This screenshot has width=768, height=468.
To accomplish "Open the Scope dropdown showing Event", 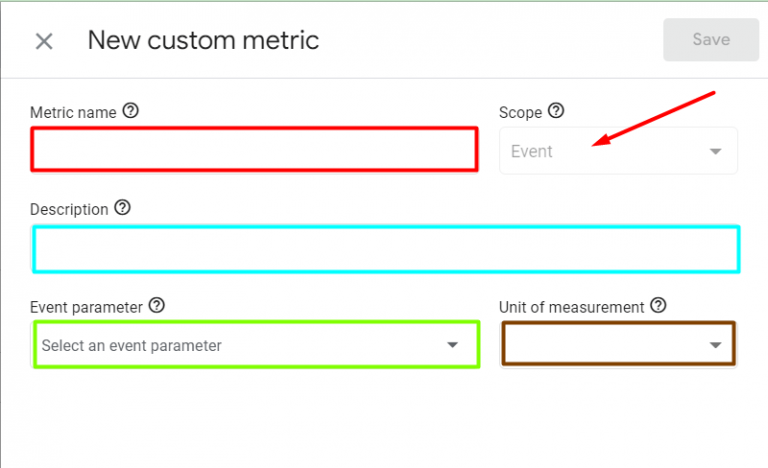I will point(618,151).
